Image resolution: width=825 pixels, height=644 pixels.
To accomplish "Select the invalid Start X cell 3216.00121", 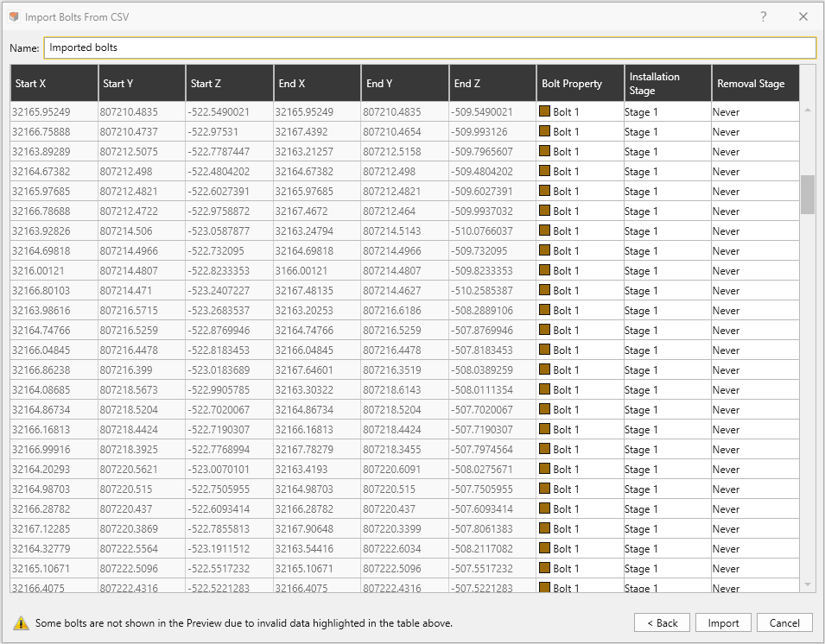I will tap(54, 271).
